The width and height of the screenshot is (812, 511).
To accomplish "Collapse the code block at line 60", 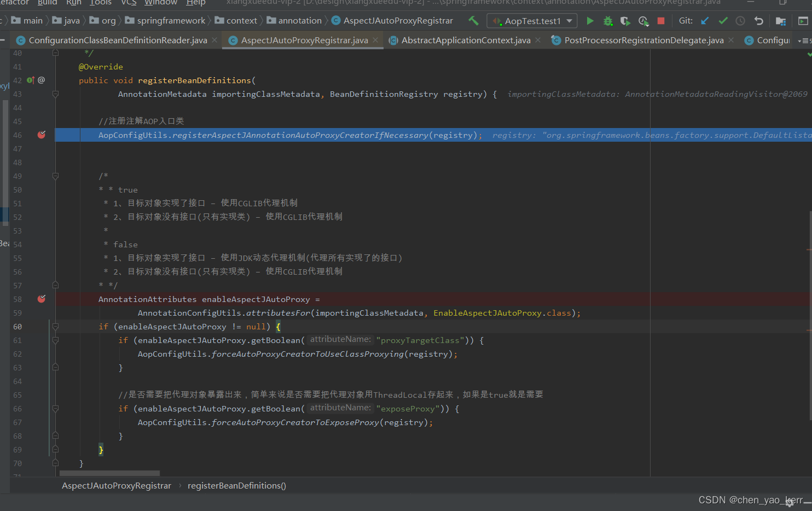I will coord(55,327).
